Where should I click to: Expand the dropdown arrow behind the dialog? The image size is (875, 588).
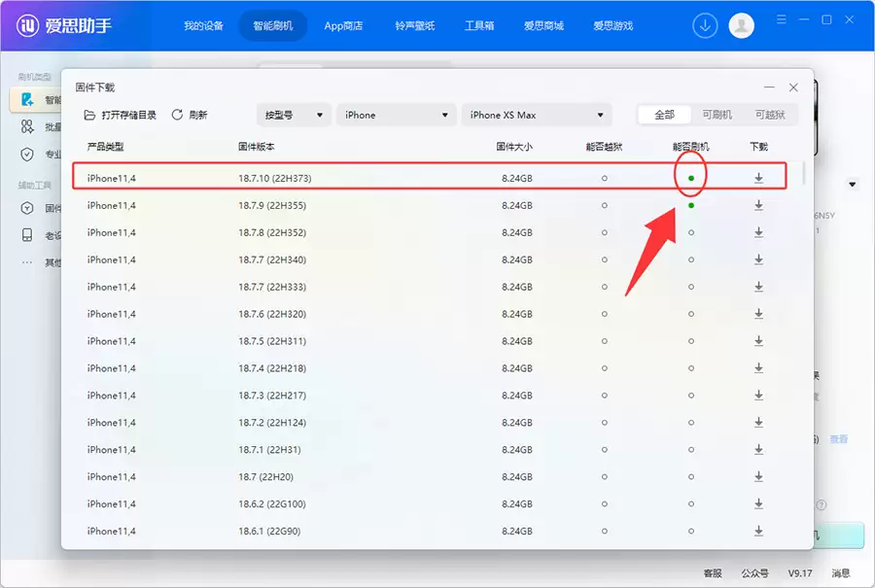852,184
